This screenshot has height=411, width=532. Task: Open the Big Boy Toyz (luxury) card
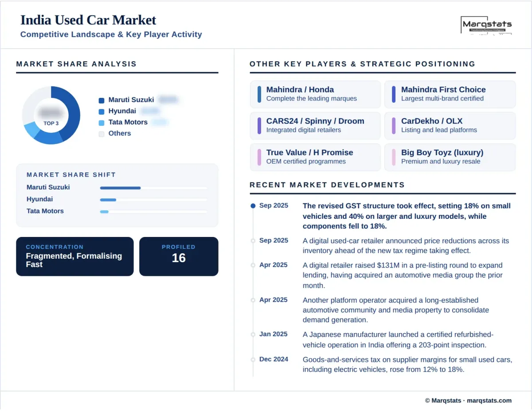point(450,157)
